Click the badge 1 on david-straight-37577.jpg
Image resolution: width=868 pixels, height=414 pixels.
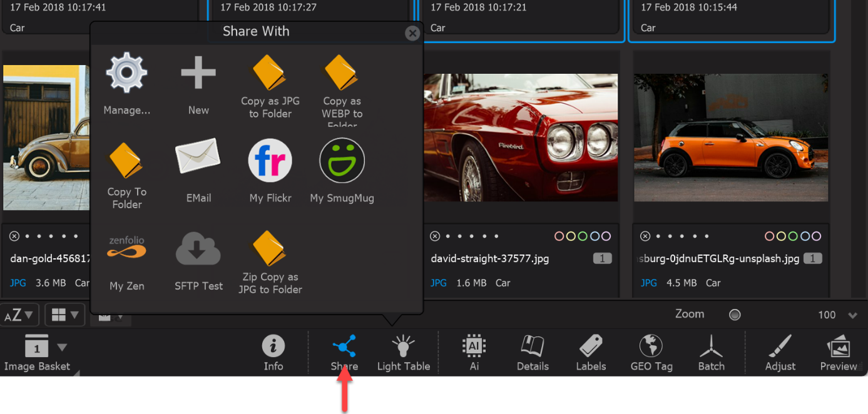[602, 258]
